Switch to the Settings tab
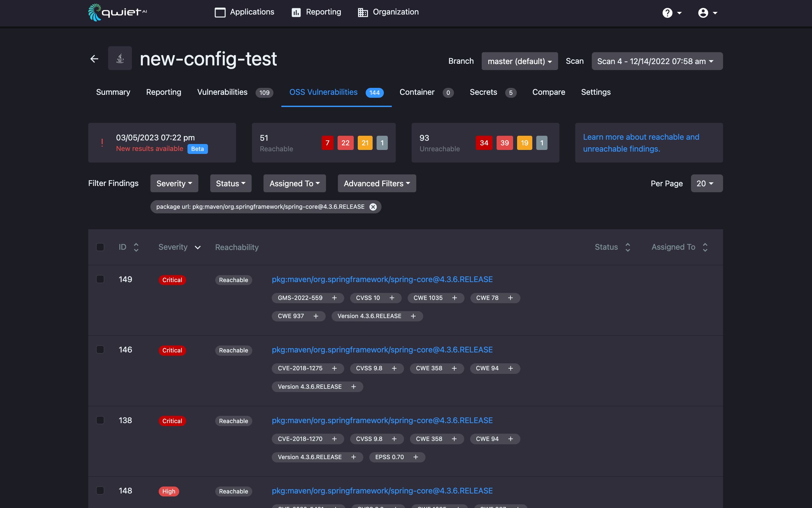 tap(596, 92)
